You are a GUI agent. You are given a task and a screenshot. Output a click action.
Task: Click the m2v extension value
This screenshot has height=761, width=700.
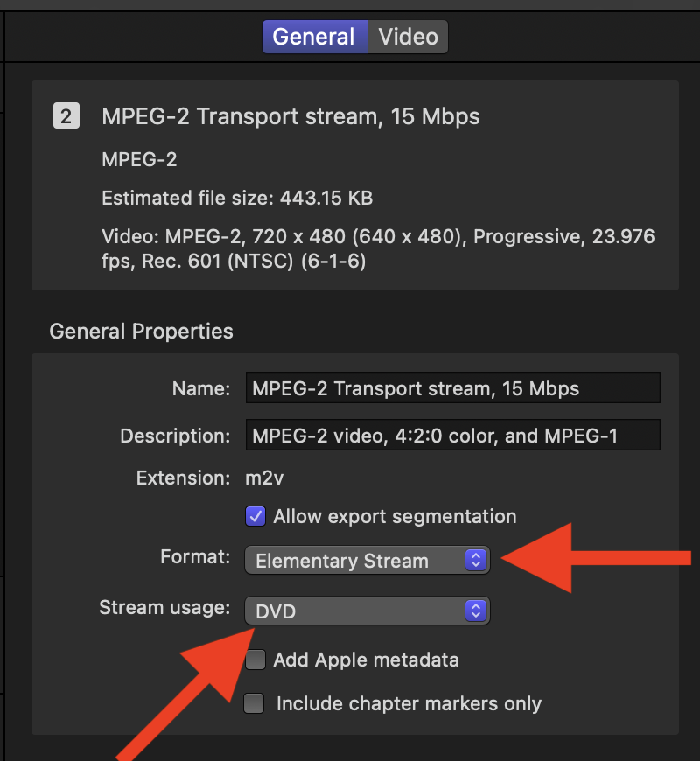pyautogui.click(x=265, y=478)
